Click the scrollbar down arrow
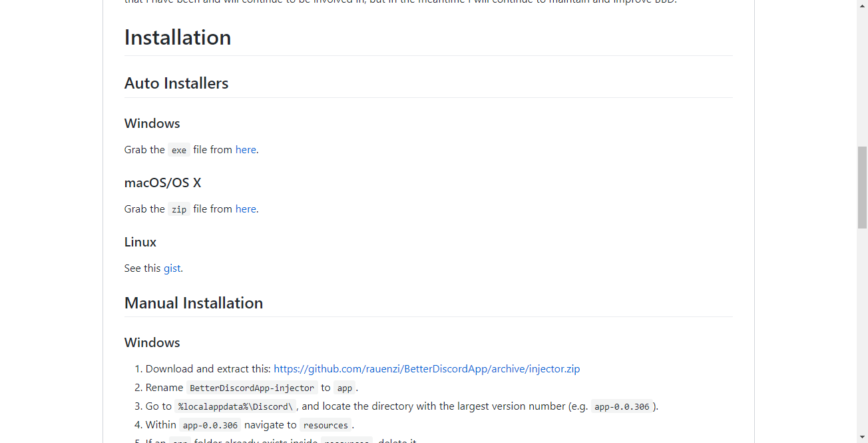The height and width of the screenshot is (443, 868). coord(862,437)
